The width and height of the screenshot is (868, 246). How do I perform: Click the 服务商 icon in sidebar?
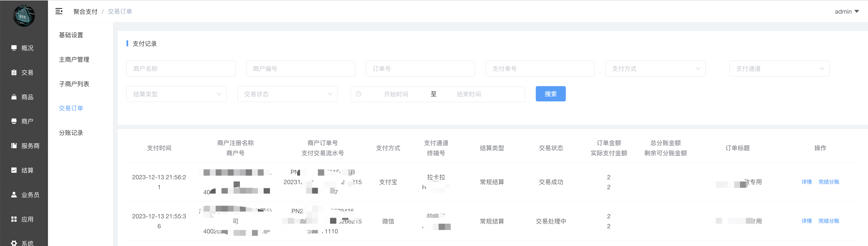pos(14,146)
